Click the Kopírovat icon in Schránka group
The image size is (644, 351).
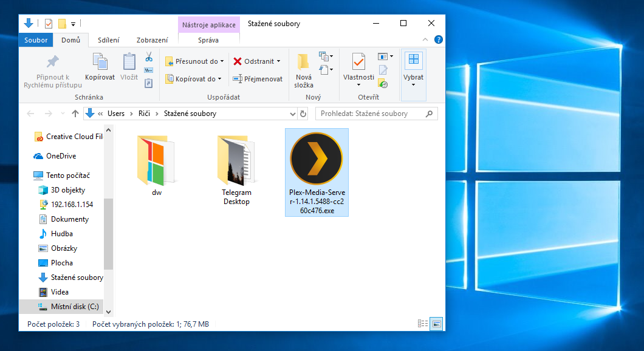[x=100, y=61]
